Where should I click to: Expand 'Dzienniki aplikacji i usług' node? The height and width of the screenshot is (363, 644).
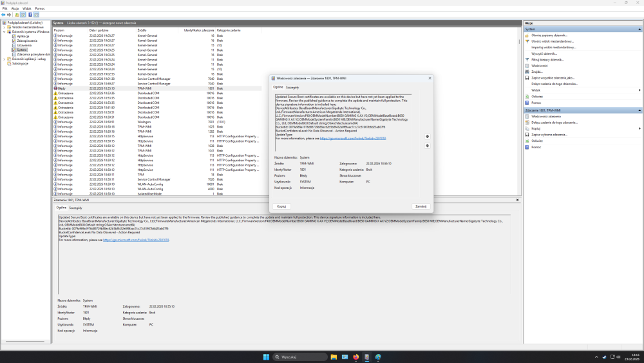[5, 59]
